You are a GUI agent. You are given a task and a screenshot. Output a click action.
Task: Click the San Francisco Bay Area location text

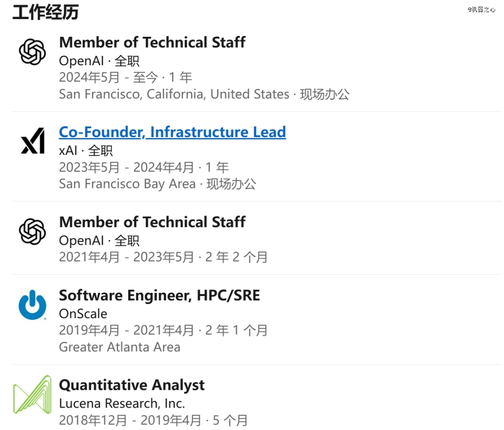point(127,184)
